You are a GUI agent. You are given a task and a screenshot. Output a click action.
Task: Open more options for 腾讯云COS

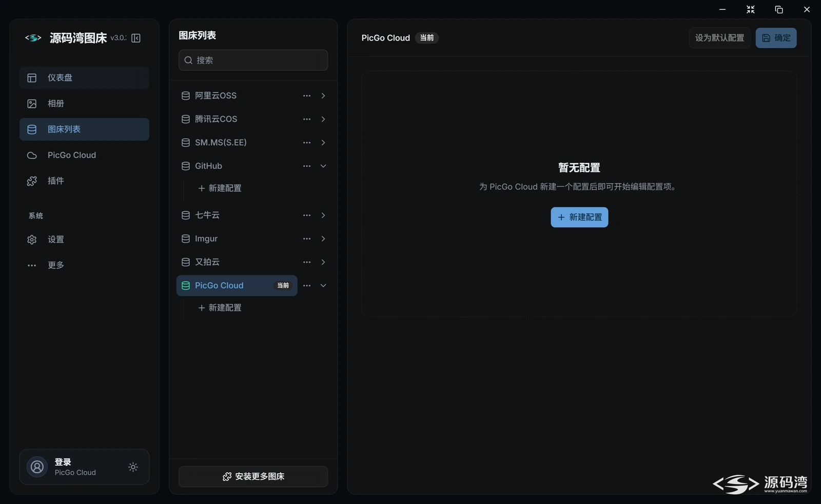tap(307, 119)
